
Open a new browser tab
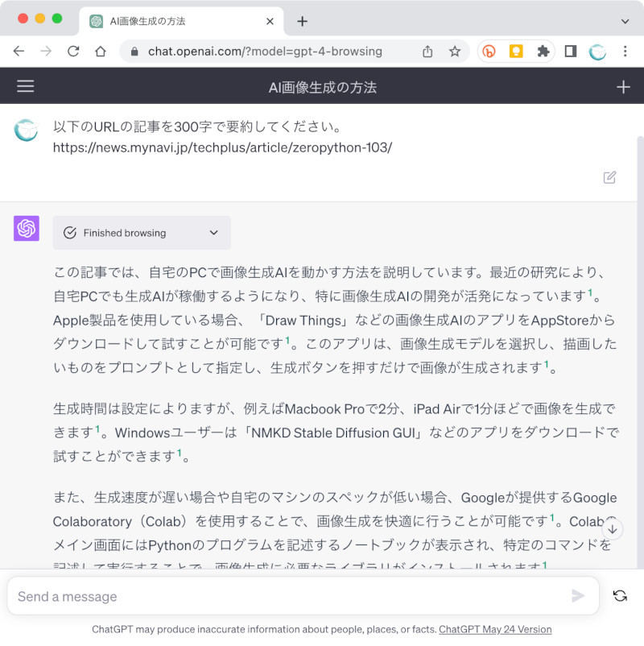pyautogui.click(x=302, y=22)
